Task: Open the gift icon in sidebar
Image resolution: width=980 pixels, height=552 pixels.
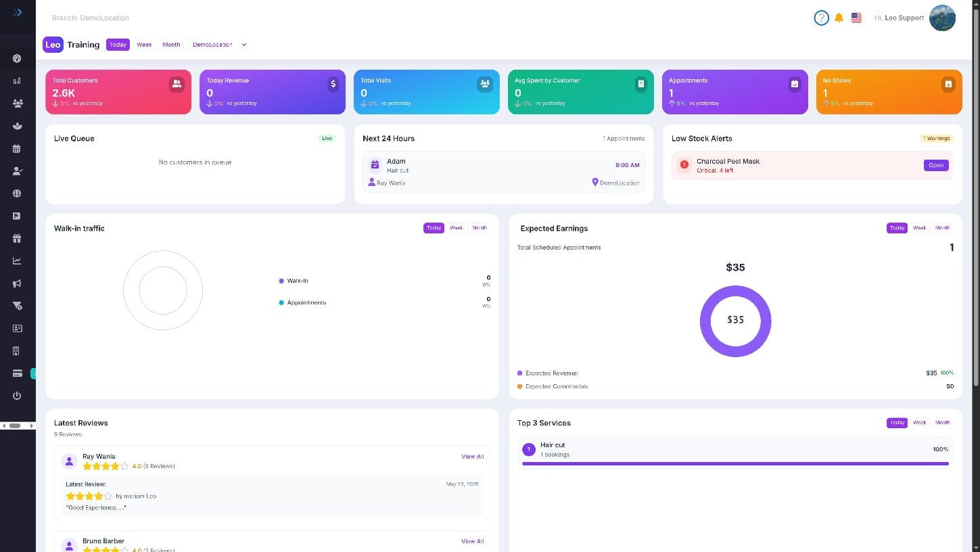Action: click(x=17, y=238)
